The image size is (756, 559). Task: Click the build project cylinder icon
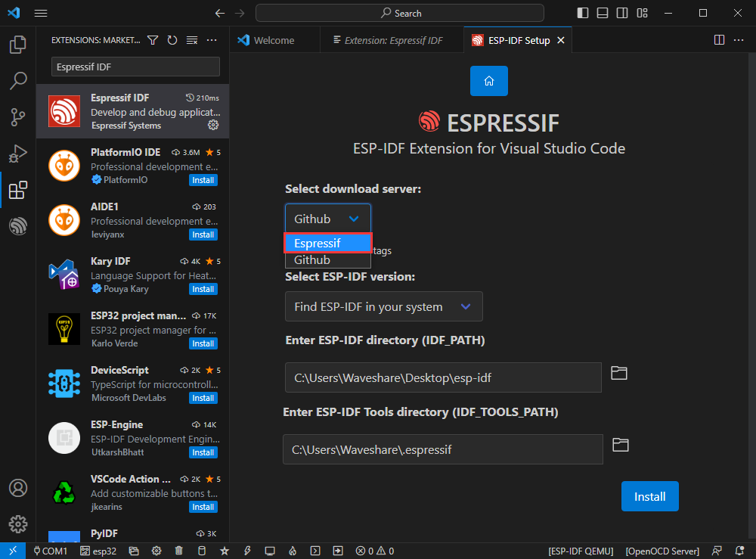click(x=202, y=551)
